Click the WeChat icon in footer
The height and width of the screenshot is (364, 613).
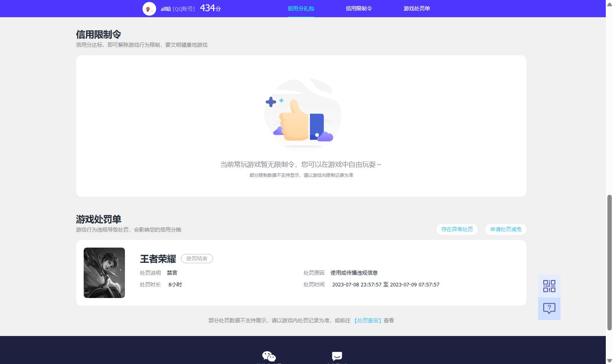(269, 356)
